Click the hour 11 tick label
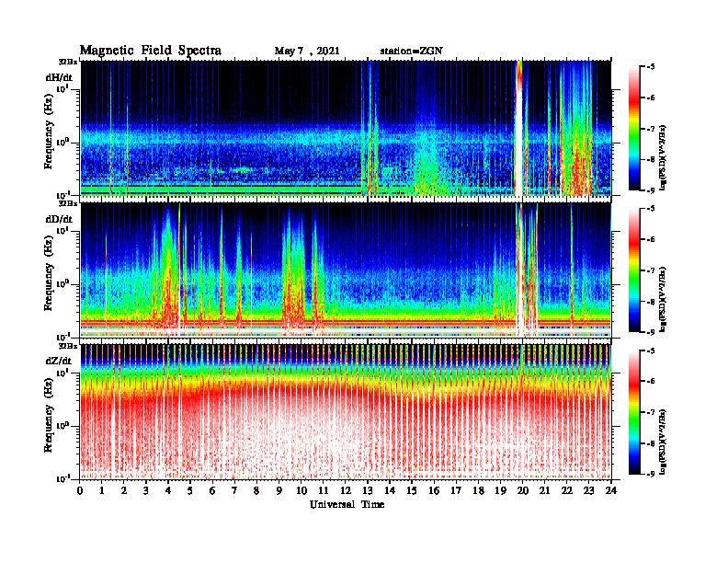 324,490
